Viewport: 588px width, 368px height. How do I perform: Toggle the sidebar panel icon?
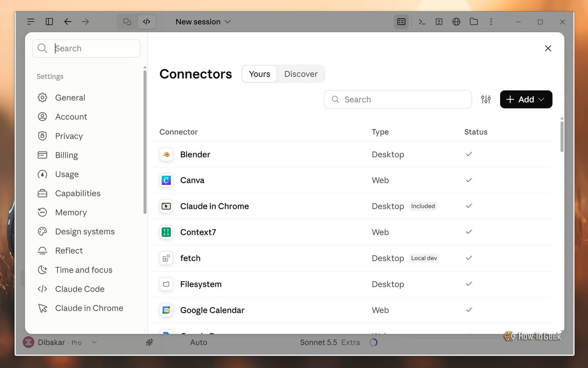click(49, 21)
